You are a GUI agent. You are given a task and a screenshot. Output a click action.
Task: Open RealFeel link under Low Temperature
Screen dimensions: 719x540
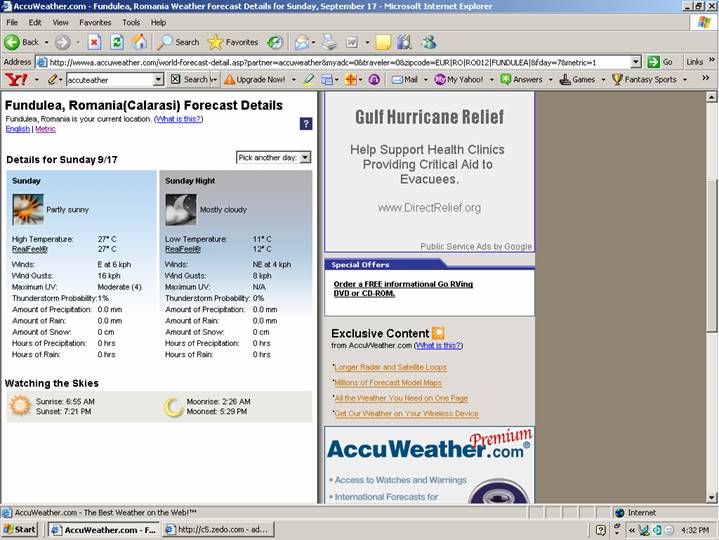[x=183, y=249]
